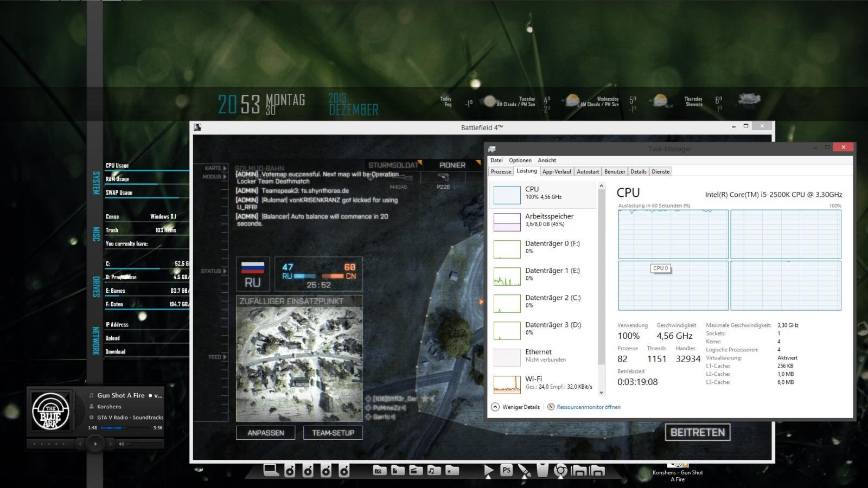The image size is (868, 488).
Task: Switch to the Prozesse tab
Action: 501,171
